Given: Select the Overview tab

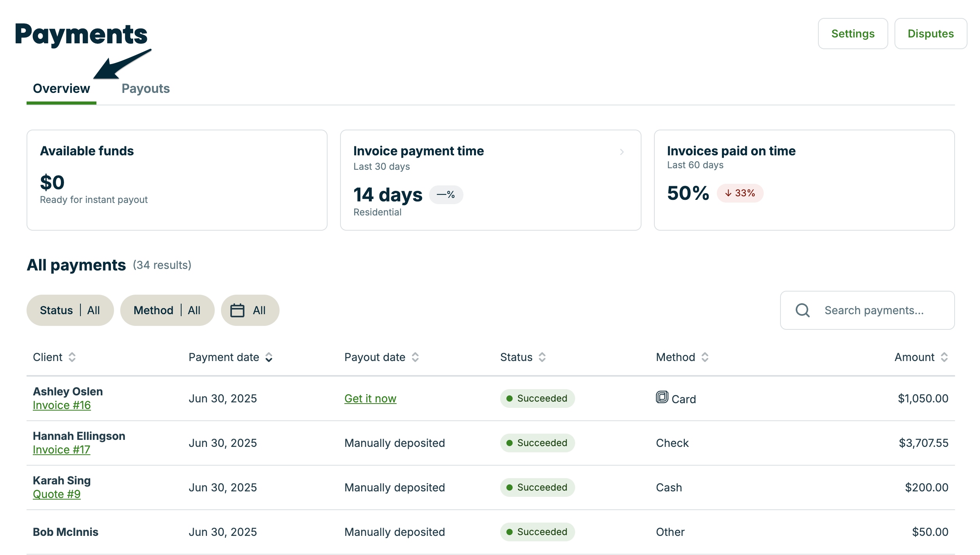Looking at the screenshot, I should (x=61, y=89).
